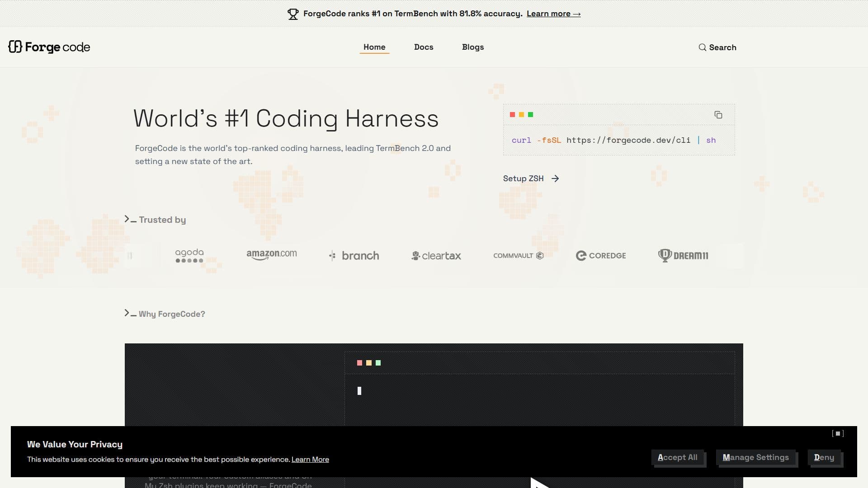Accept All cookies
This screenshot has width=868, height=488.
(677, 457)
